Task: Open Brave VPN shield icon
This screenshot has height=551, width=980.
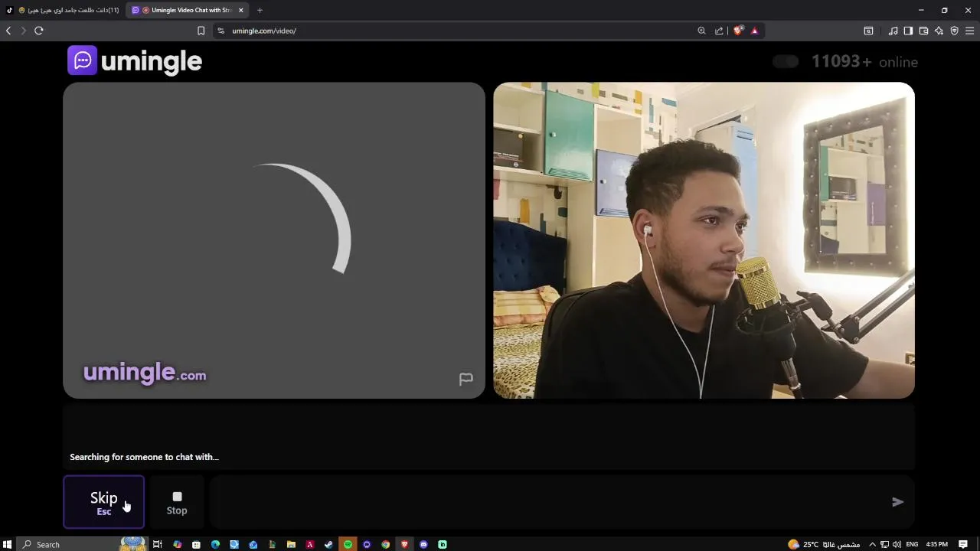Action: point(954,31)
